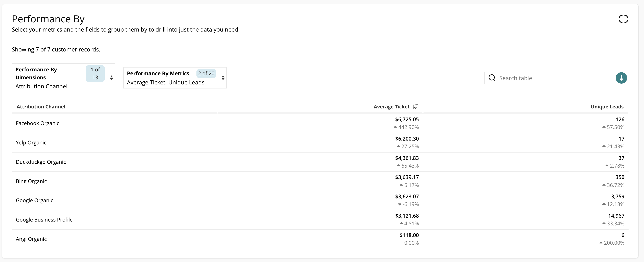The height and width of the screenshot is (262, 644).
Task: Click the Dimensions dropdown up-down arrows
Action: tap(112, 78)
